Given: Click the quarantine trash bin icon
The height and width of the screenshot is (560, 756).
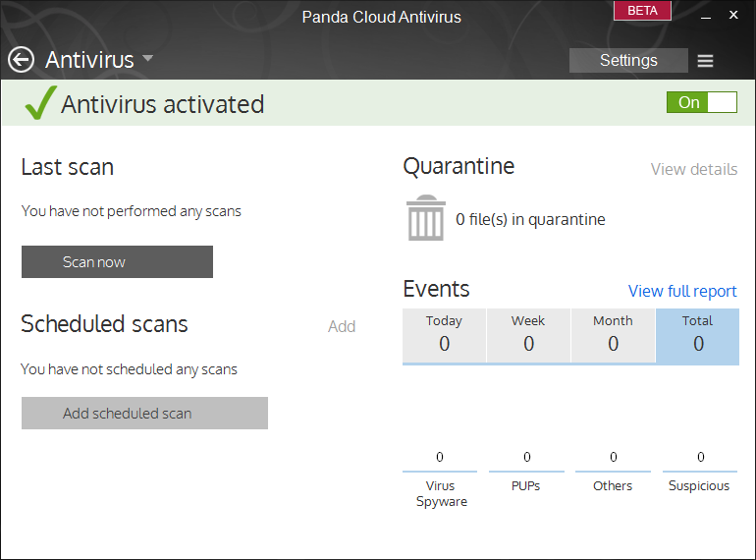Looking at the screenshot, I should click(x=426, y=217).
